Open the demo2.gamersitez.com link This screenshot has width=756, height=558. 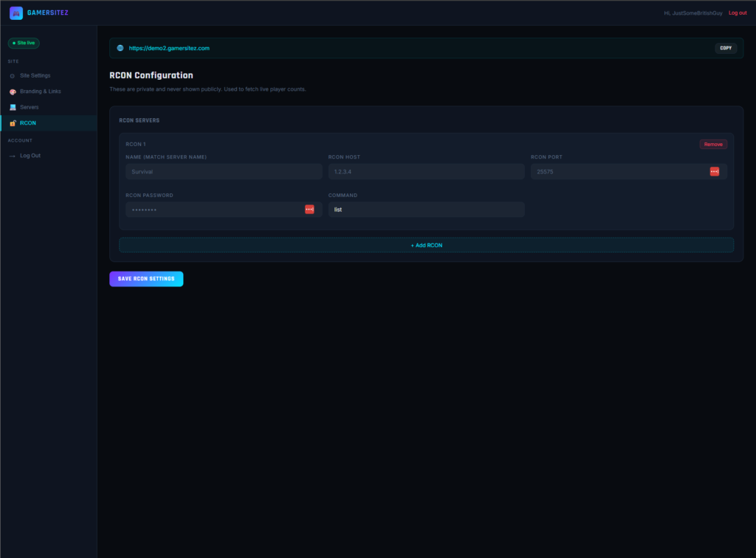click(169, 48)
